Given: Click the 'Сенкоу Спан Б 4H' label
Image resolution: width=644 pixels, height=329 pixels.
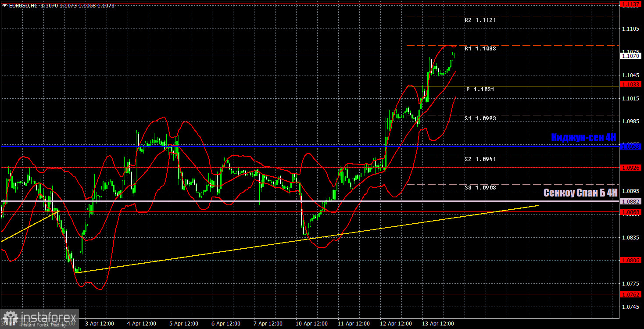Looking at the screenshot, I should pyautogui.click(x=580, y=193).
